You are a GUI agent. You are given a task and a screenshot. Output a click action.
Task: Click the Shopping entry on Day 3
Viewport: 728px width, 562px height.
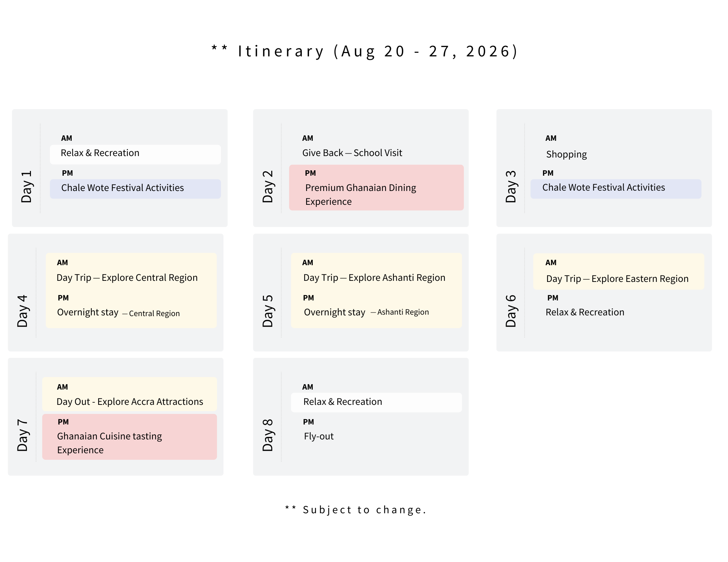pos(566,155)
